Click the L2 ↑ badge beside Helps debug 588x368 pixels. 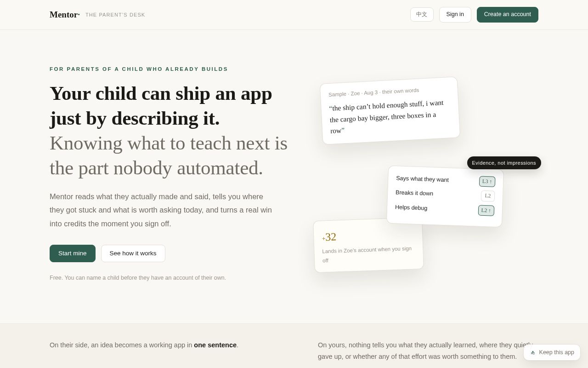(486, 211)
